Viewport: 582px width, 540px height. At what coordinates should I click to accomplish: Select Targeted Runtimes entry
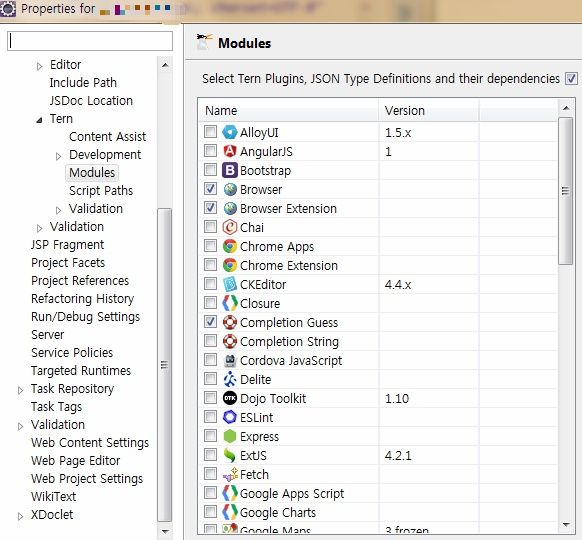click(x=81, y=371)
